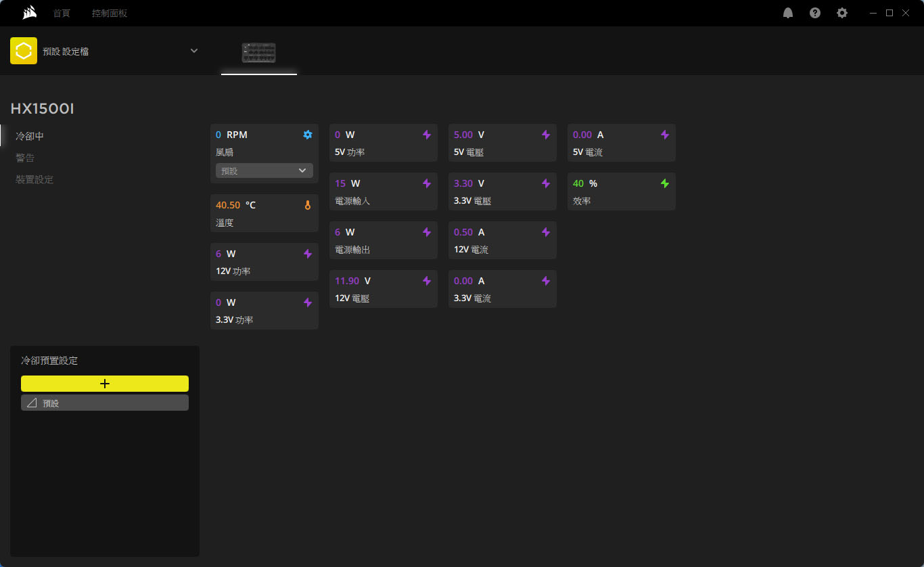Click lightning icon on 3.3V 電流 card
This screenshot has width=924, height=567.
pos(546,281)
